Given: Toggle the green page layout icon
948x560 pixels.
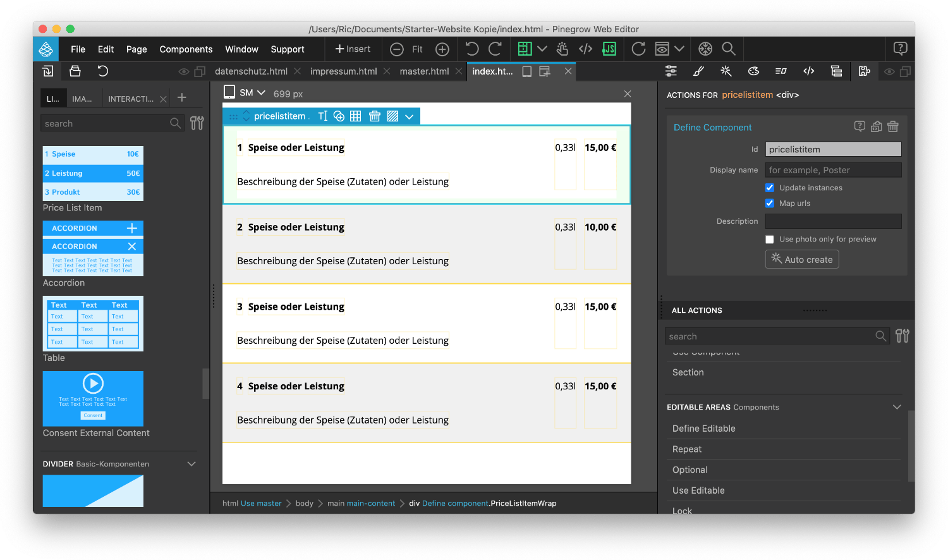Looking at the screenshot, I should (525, 49).
